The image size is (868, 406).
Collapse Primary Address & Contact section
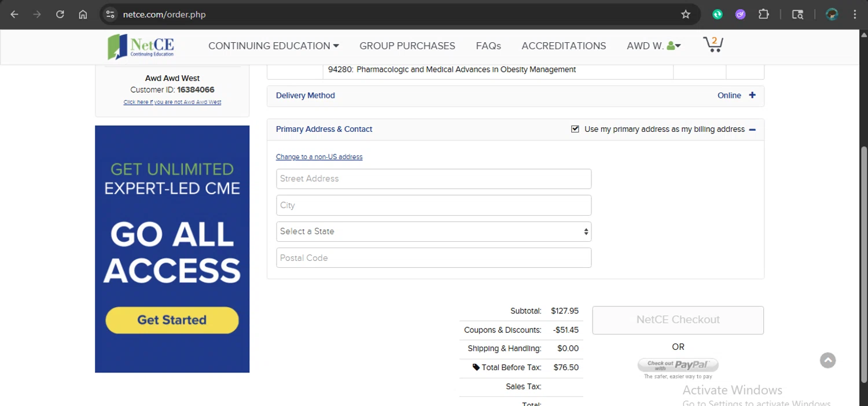pyautogui.click(x=752, y=130)
